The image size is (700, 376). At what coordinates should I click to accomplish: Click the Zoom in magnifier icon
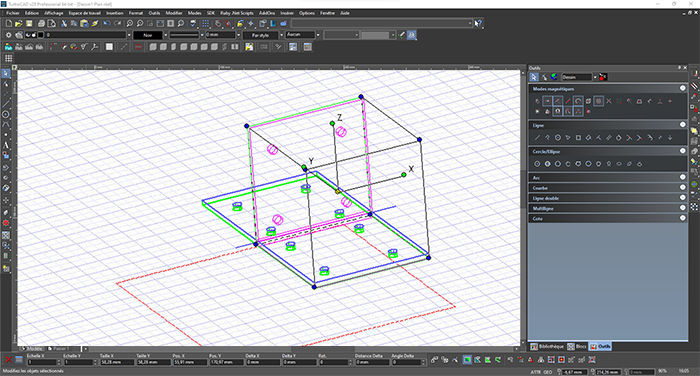pyautogui.click(x=129, y=23)
